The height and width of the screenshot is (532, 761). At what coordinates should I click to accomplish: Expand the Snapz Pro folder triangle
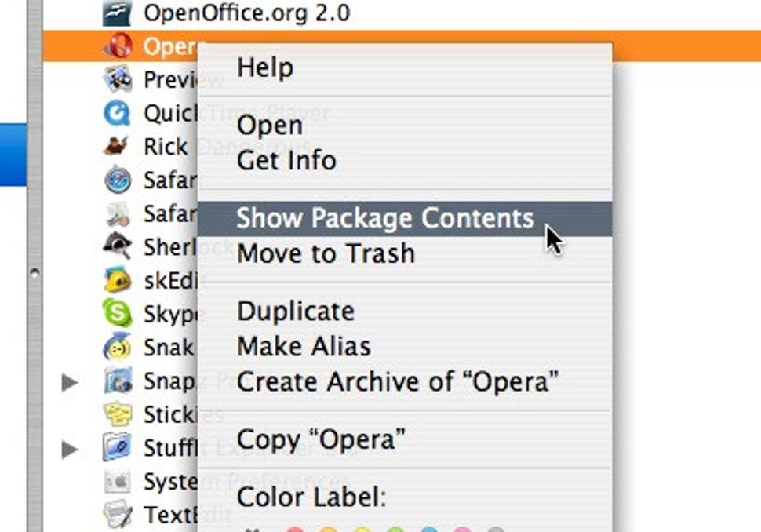tap(71, 382)
